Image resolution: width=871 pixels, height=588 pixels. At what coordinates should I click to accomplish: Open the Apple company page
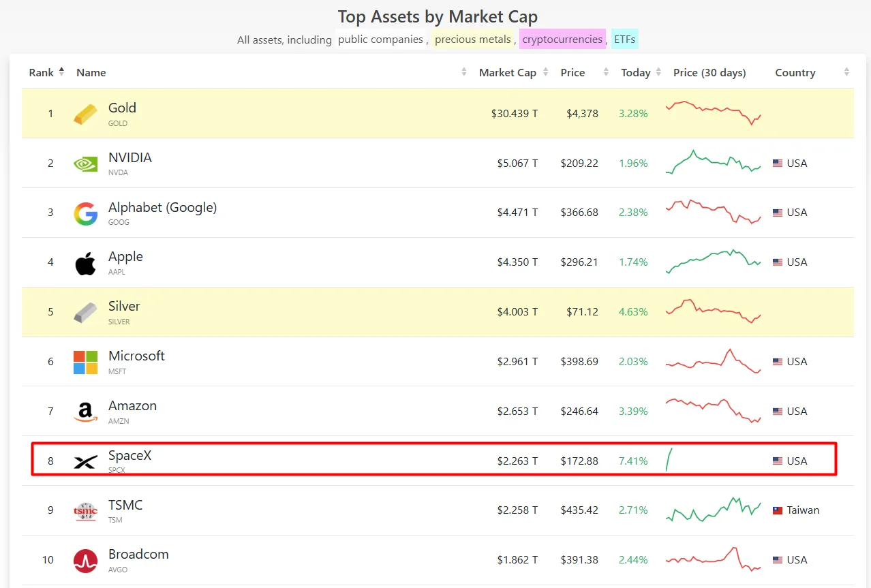[x=125, y=257]
